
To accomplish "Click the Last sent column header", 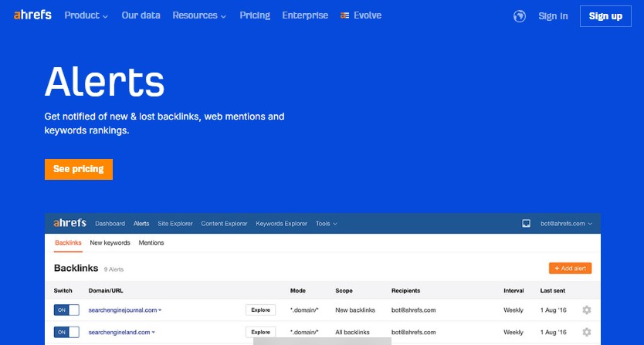I will 553,290.
